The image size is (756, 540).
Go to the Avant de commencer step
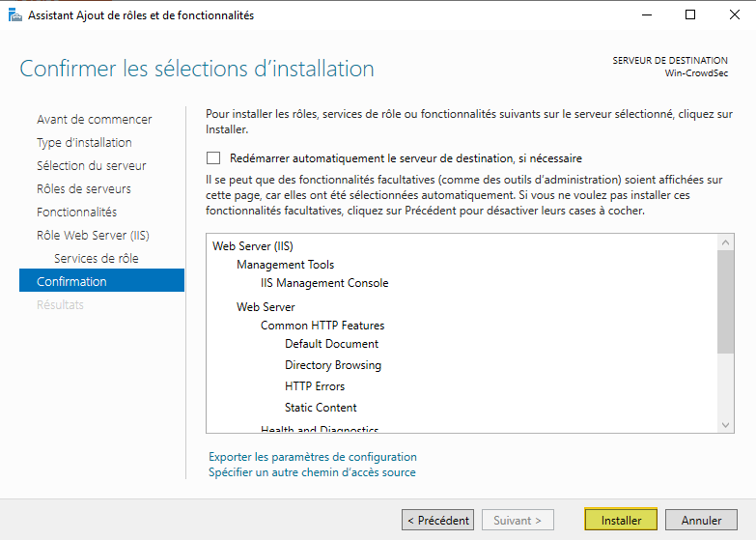tap(94, 119)
